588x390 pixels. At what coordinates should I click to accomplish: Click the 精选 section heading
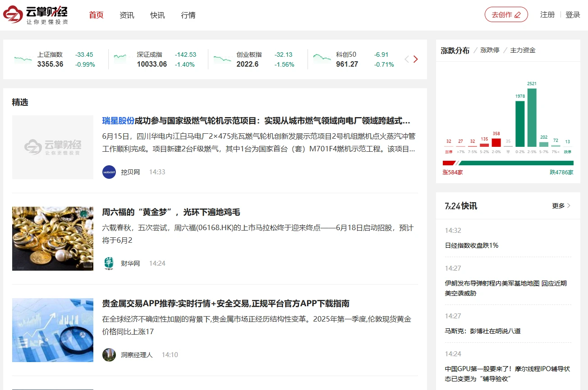coord(20,102)
